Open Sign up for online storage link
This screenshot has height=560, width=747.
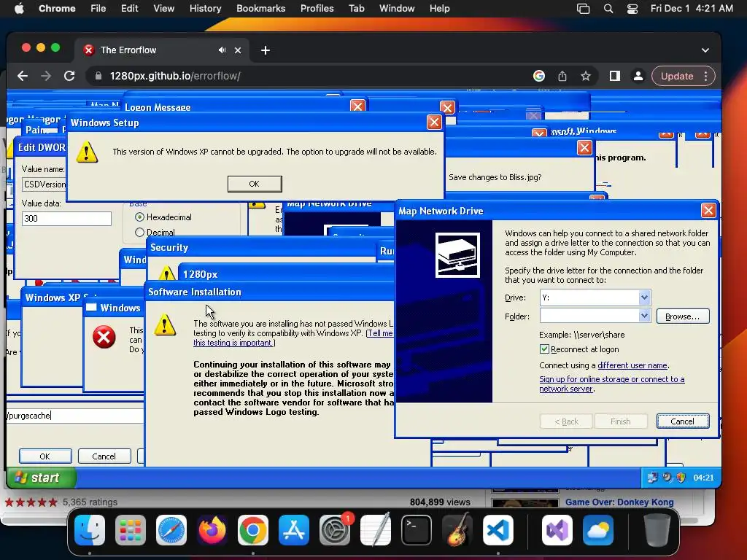click(612, 384)
